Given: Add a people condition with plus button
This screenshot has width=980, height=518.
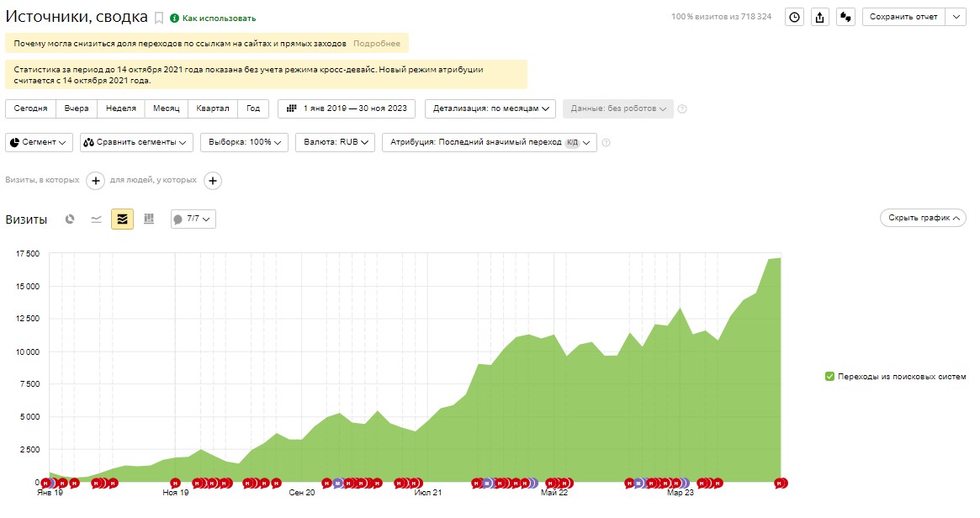Looking at the screenshot, I should coord(213,181).
